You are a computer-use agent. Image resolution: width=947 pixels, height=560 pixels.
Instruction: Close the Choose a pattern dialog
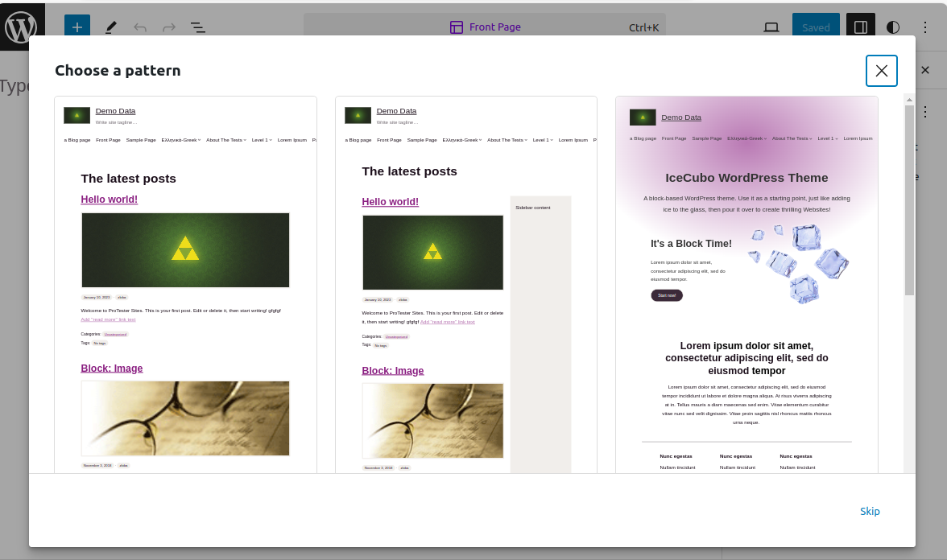click(x=881, y=71)
